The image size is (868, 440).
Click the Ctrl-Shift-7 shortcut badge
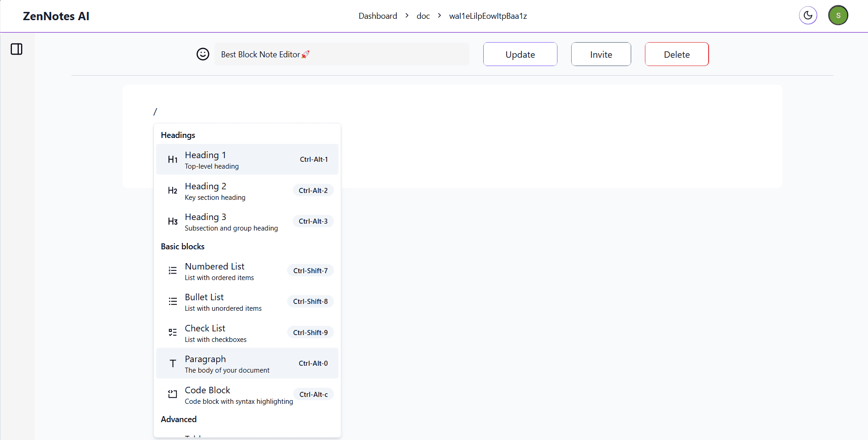(x=311, y=271)
